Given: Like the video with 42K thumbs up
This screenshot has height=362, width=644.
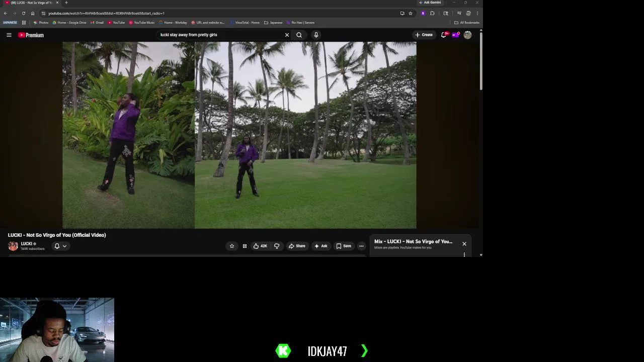Looking at the screenshot, I should (260, 246).
